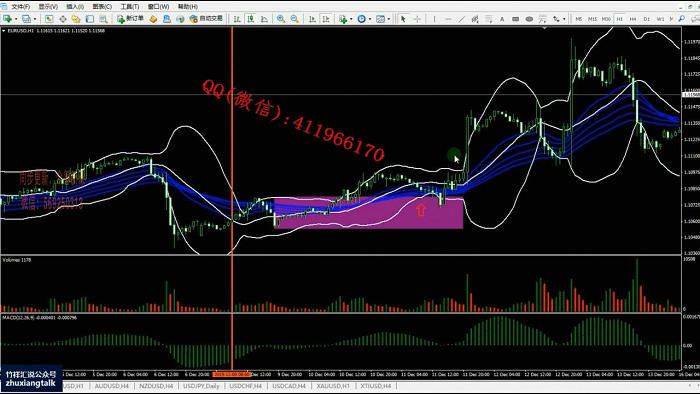
Task: Select the text label 'A' tool
Action: (x=502, y=19)
